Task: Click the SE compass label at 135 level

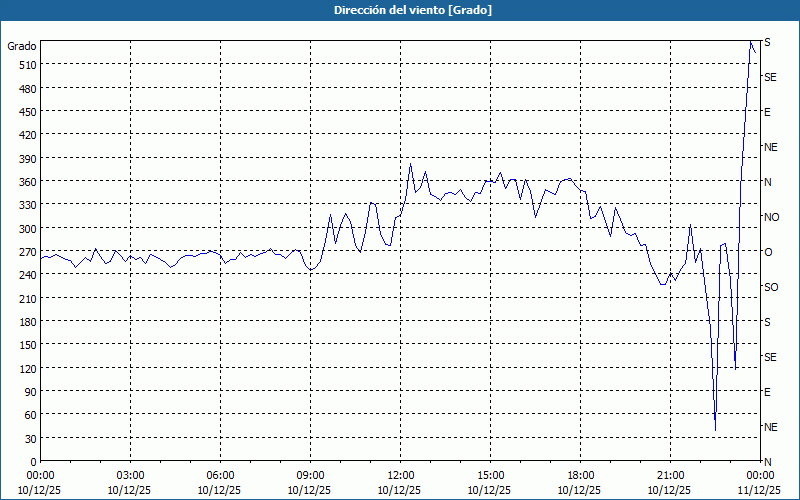Action: pos(770,357)
